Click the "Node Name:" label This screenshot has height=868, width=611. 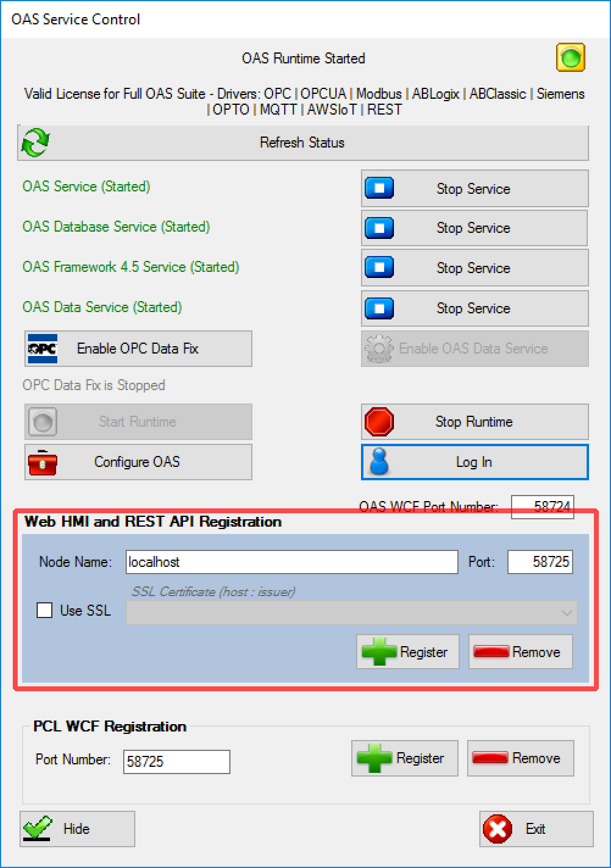(x=76, y=562)
